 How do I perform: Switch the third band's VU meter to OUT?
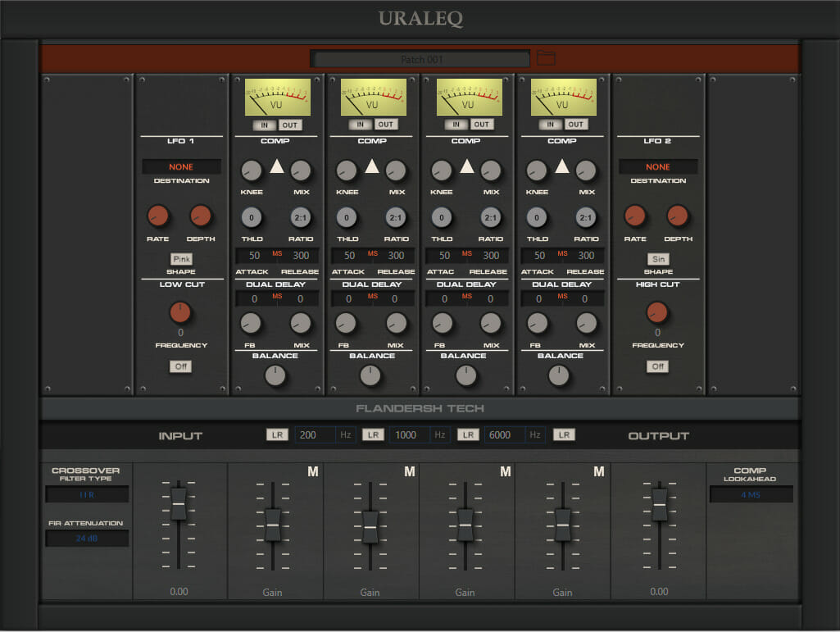pyautogui.click(x=481, y=125)
